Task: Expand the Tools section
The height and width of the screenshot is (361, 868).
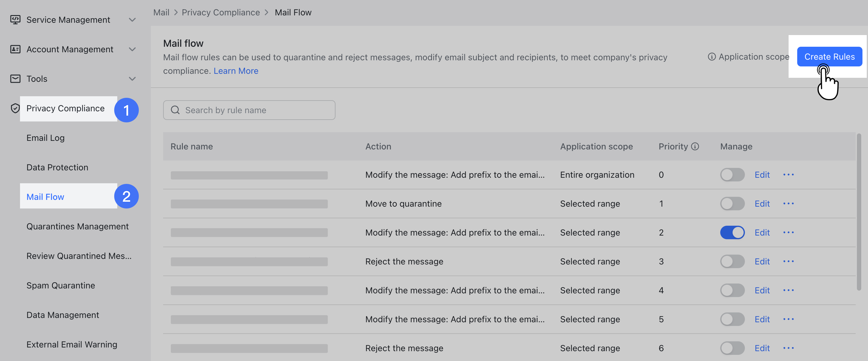Action: [132, 78]
